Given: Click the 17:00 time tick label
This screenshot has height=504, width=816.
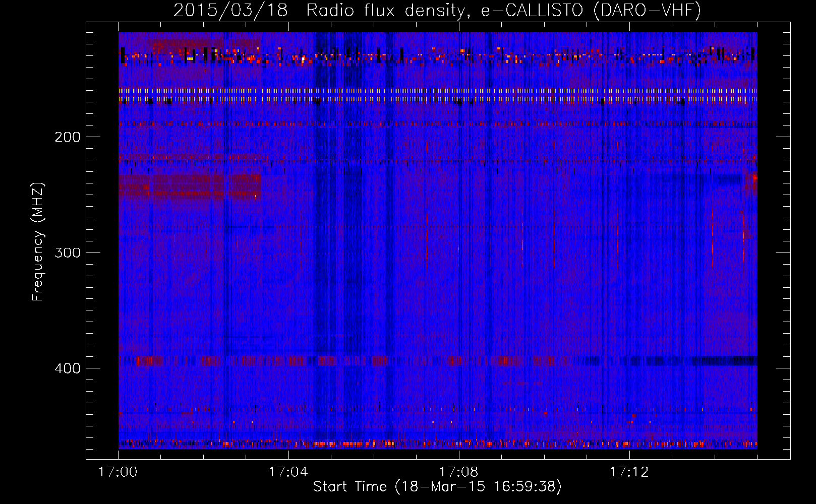Looking at the screenshot, I should pyautogui.click(x=118, y=472).
